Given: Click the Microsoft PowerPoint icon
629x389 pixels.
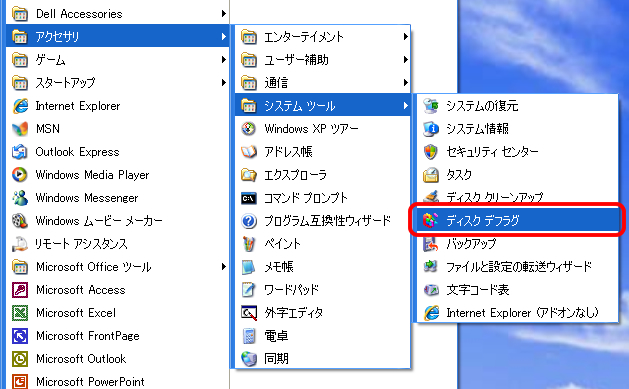Looking at the screenshot, I should click(20, 381).
